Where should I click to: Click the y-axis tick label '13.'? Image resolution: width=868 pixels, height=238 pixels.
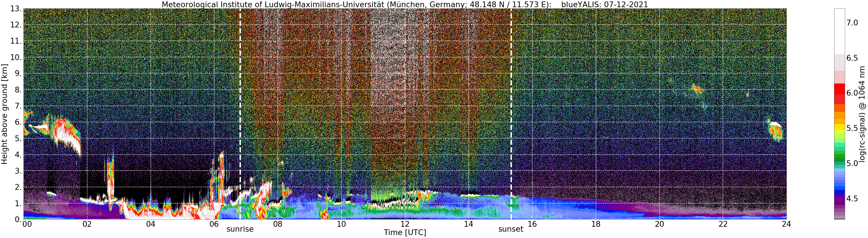point(16,9)
